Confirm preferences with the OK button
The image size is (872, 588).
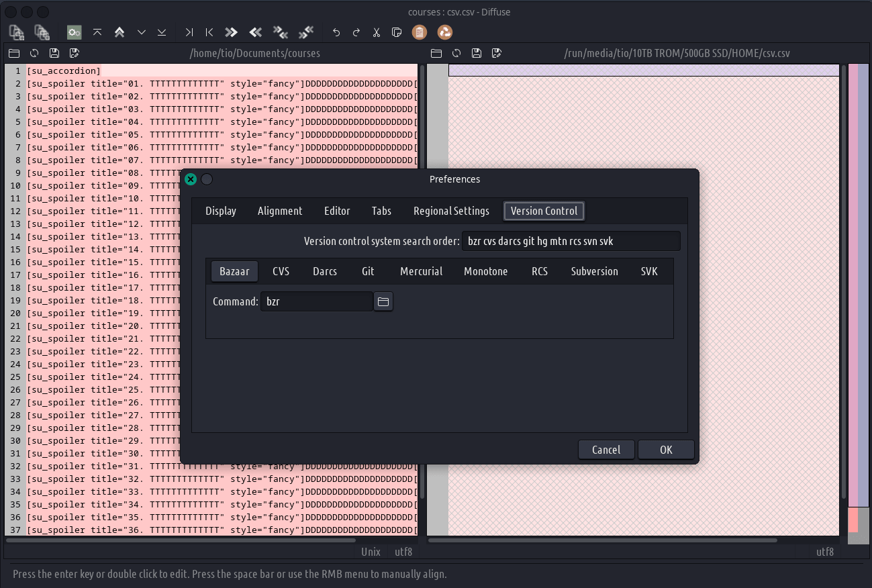666,450
